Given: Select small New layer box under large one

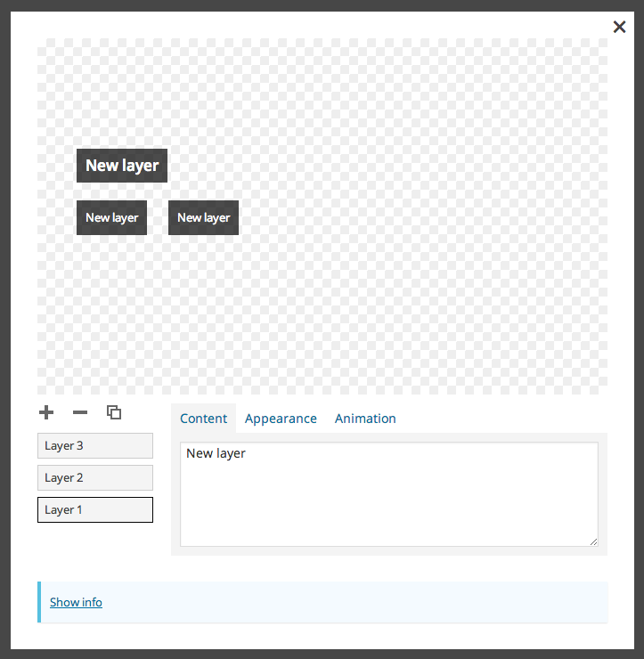Looking at the screenshot, I should click(x=112, y=217).
